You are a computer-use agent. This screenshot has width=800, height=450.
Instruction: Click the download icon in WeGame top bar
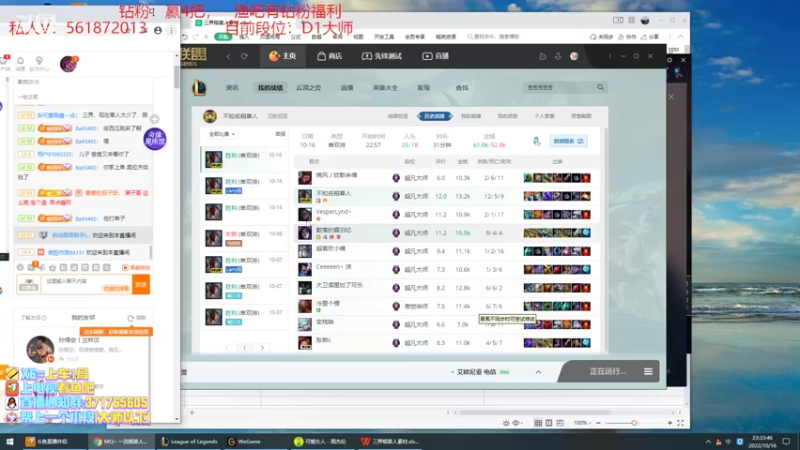click(x=558, y=56)
